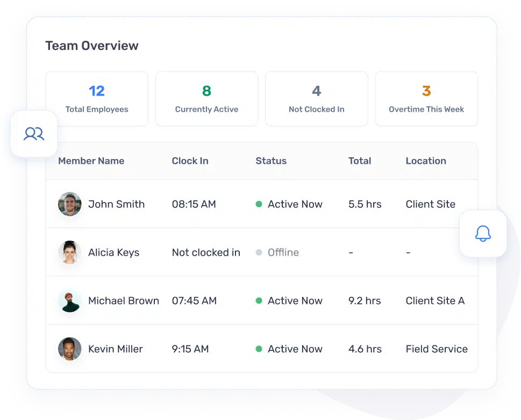Screen dimensions: 521x420
Task: Sort by Member Name column header
Action: tap(91, 161)
